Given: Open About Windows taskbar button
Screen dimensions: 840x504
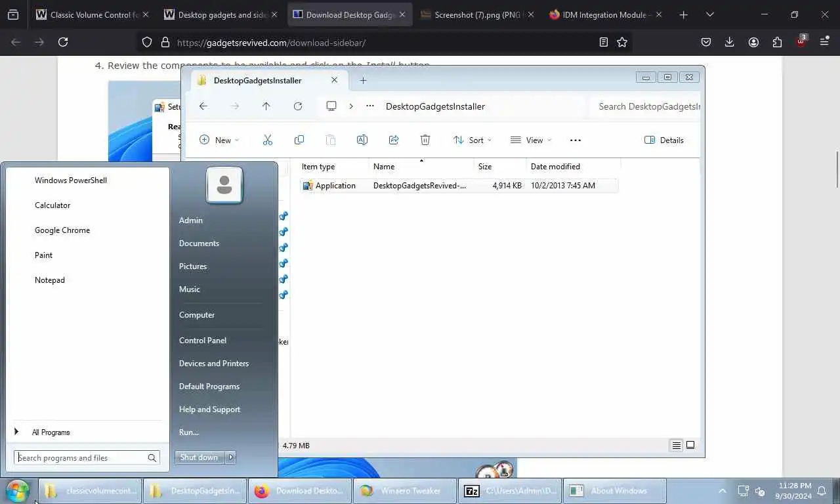Looking at the screenshot, I should point(615,491).
